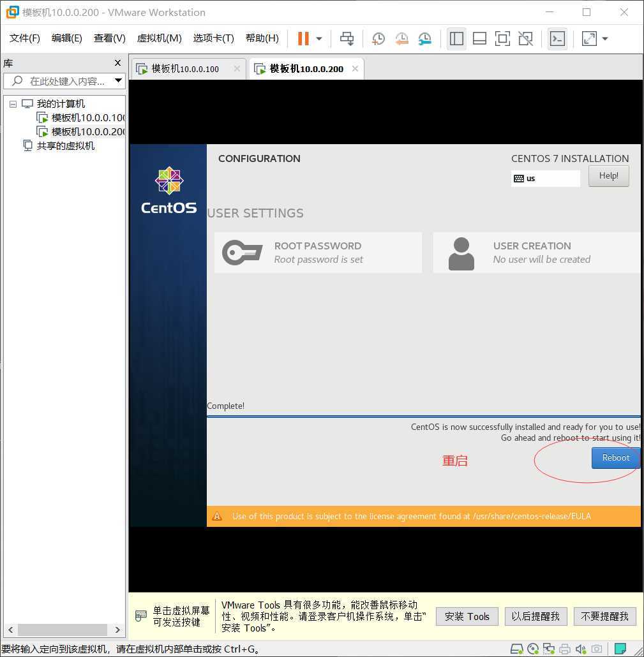Image resolution: width=644 pixels, height=657 pixels.
Task: Click the Unity mode icon
Action: coord(526,38)
